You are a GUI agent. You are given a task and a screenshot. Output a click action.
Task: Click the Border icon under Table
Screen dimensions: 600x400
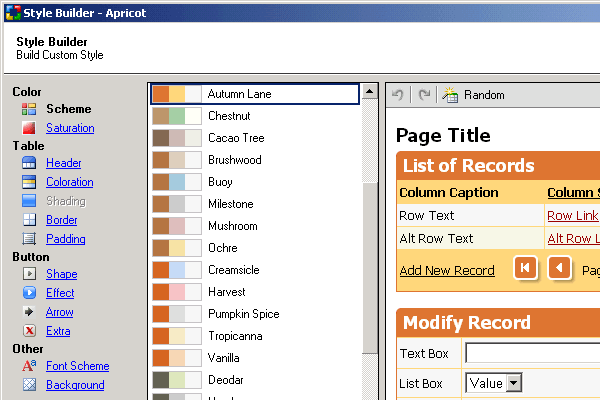[29, 220]
